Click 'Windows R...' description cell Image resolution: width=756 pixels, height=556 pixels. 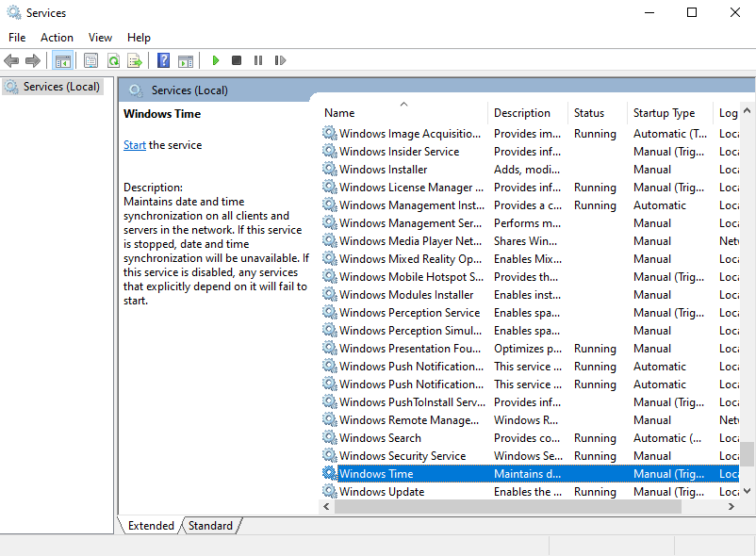click(x=526, y=420)
